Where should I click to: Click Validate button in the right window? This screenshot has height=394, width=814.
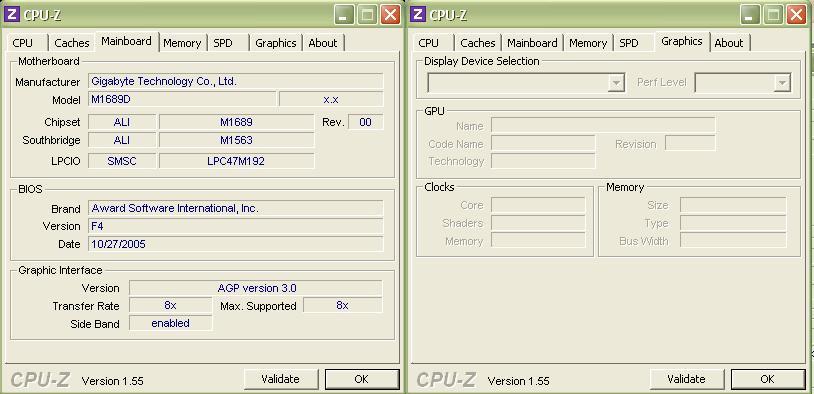point(687,379)
